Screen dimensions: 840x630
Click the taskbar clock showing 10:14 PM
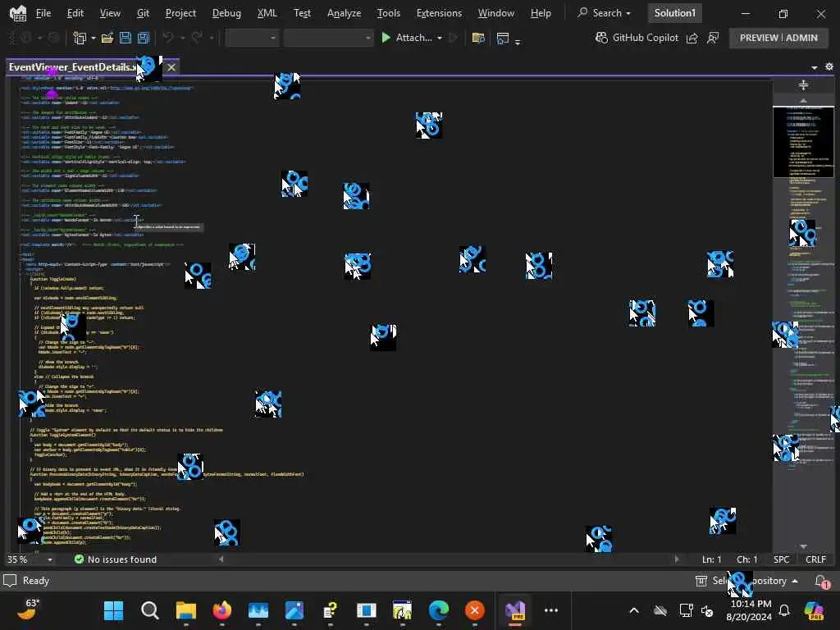(750, 610)
